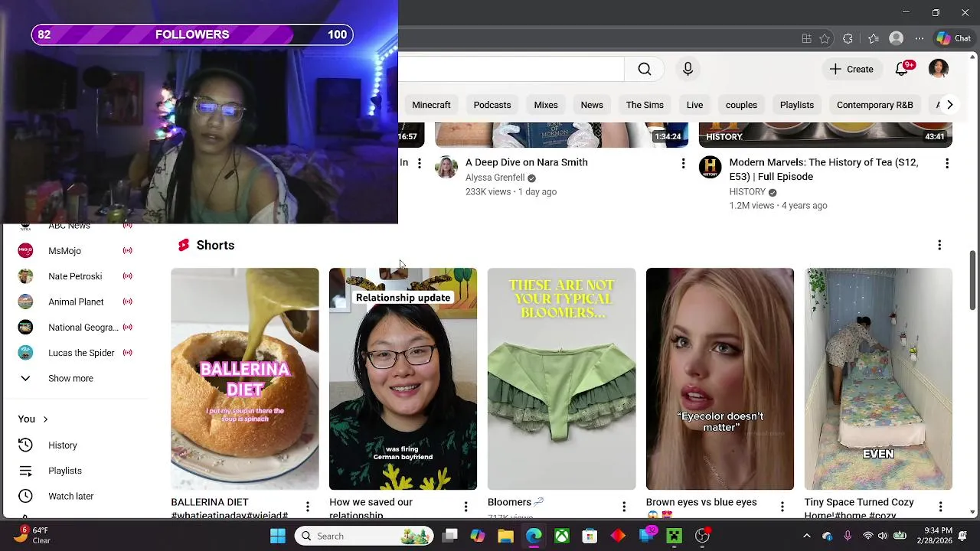Open options for How we saved short

click(465, 507)
